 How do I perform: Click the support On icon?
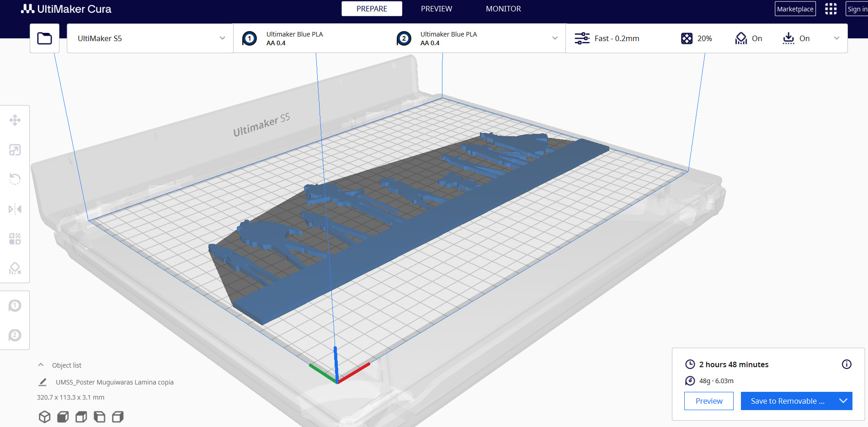click(741, 38)
